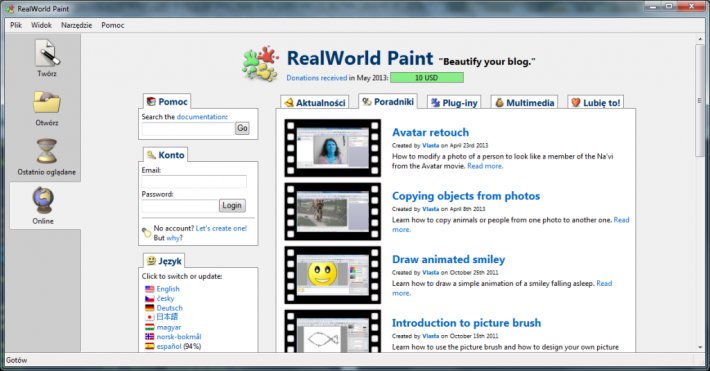Image resolution: width=710 pixels, height=371 pixels.
Task: Click Read more under Avatar retouch
Action: click(485, 166)
